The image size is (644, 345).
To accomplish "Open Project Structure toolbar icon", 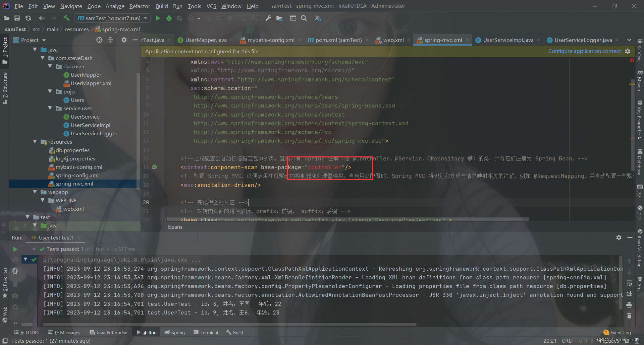I will [279, 18].
